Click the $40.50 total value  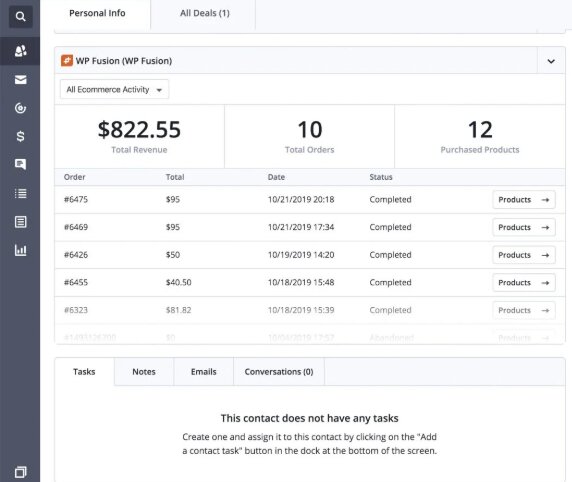pos(178,283)
